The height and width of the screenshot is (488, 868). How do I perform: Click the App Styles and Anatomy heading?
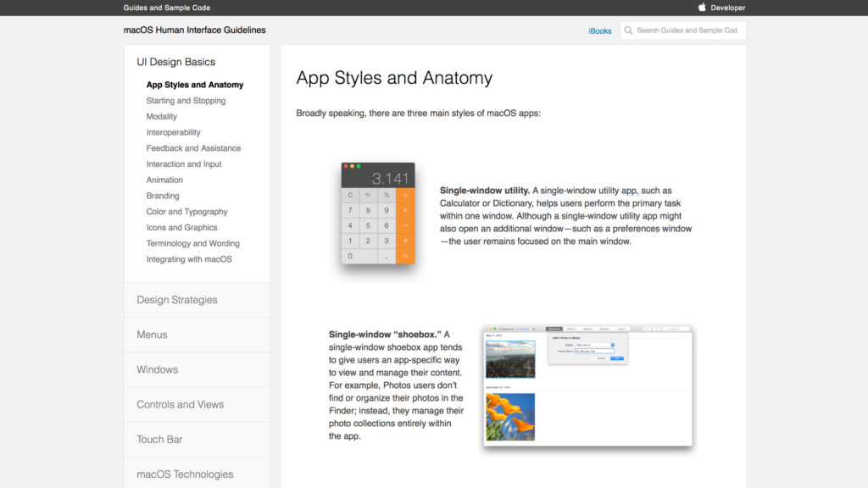394,78
